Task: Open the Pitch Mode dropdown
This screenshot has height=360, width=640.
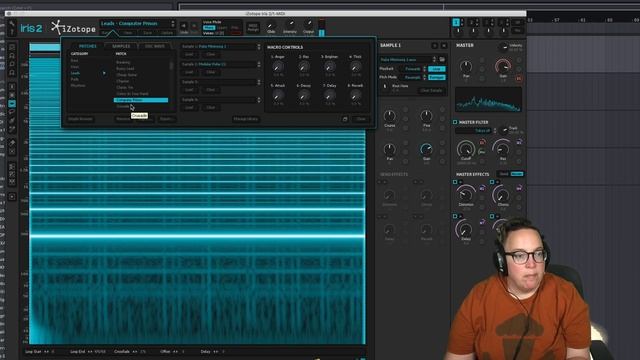Action: click(413, 77)
